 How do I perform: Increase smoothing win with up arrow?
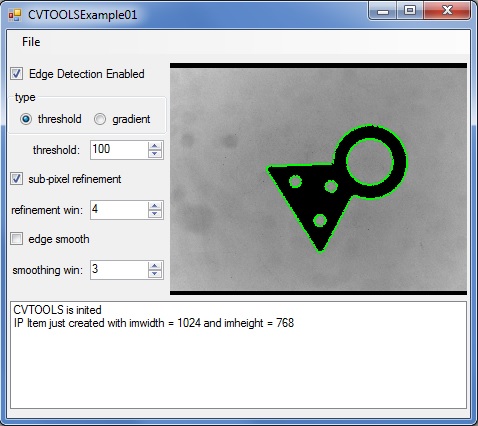click(154, 266)
